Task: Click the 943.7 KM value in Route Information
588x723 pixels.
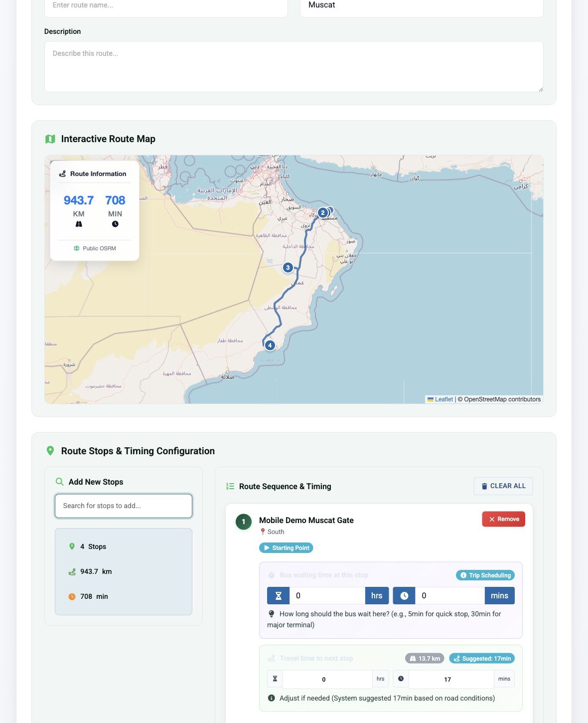Action: pos(79,200)
